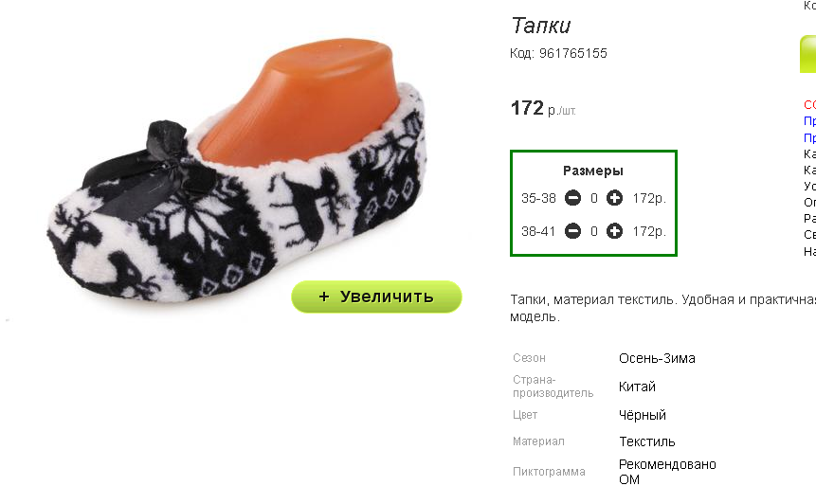Decrease quantity for size 38-41
The width and height of the screenshot is (816, 504).
tap(572, 231)
